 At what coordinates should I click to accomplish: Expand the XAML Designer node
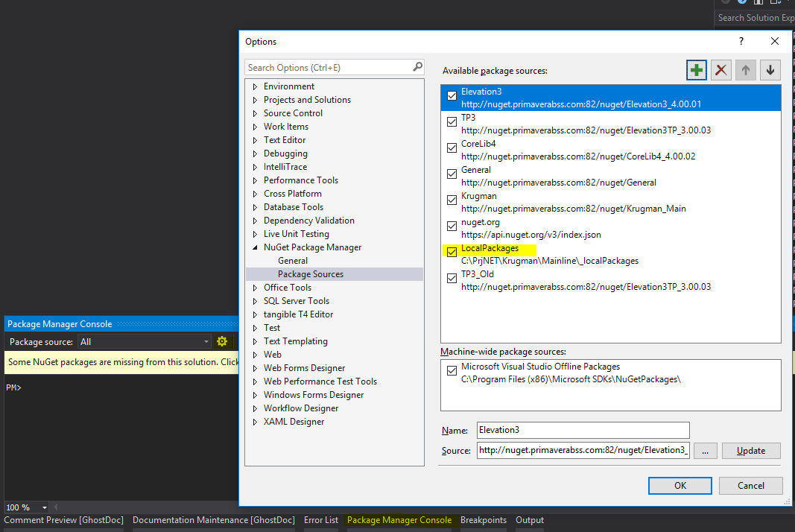coord(255,422)
